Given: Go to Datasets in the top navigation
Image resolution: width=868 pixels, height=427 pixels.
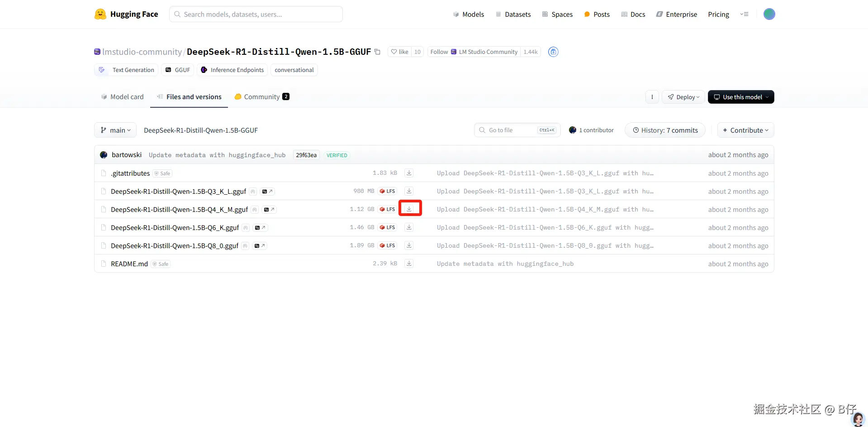Looking at the screenshot, I should click(513, 14).
